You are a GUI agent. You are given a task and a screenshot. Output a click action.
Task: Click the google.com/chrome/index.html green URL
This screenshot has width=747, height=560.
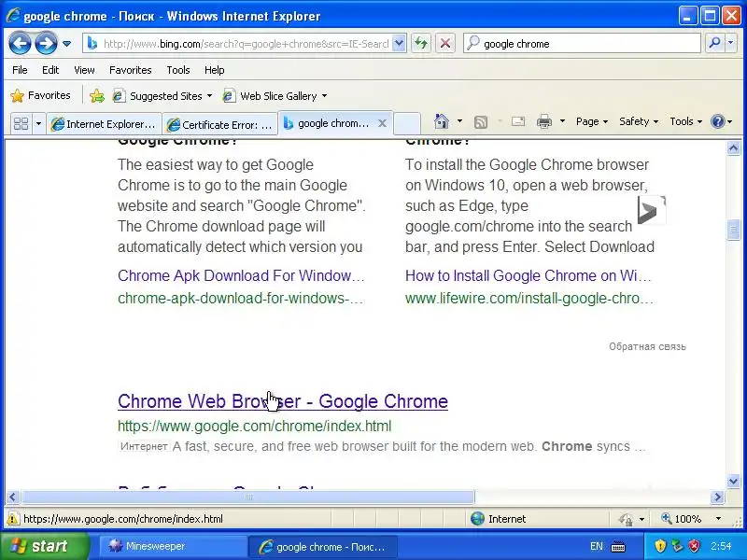pyautogui.click(x=254, y=426)
